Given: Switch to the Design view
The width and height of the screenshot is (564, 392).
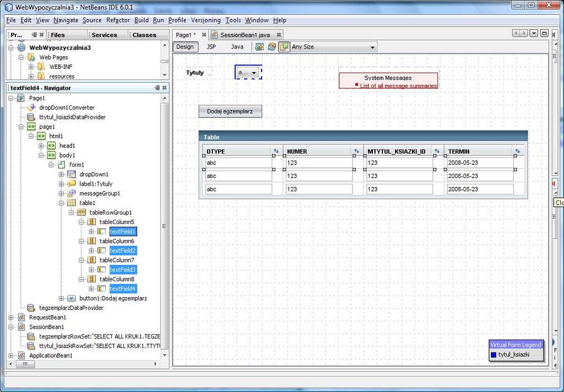Looking at the screenshot, I should (x=185, y=47).
